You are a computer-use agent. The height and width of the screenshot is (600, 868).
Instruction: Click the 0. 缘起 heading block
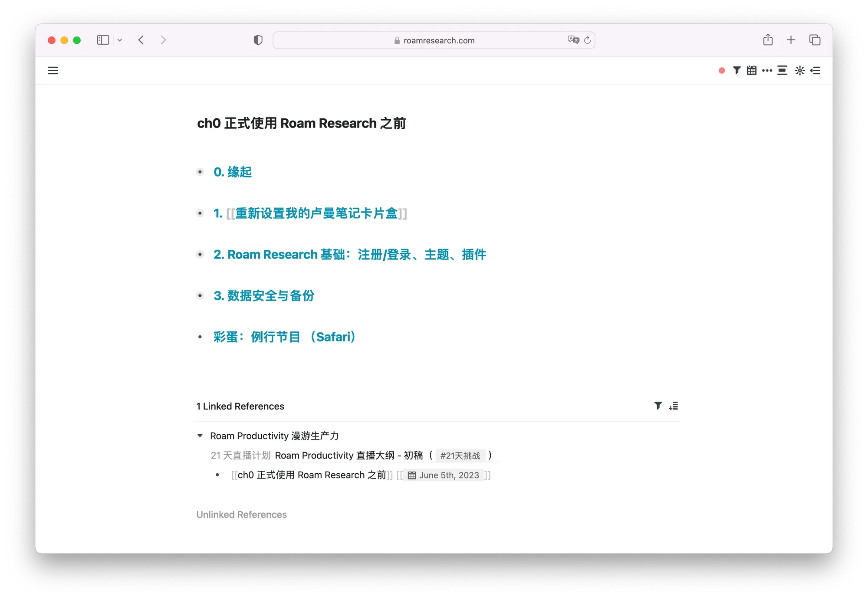(233, 172)
